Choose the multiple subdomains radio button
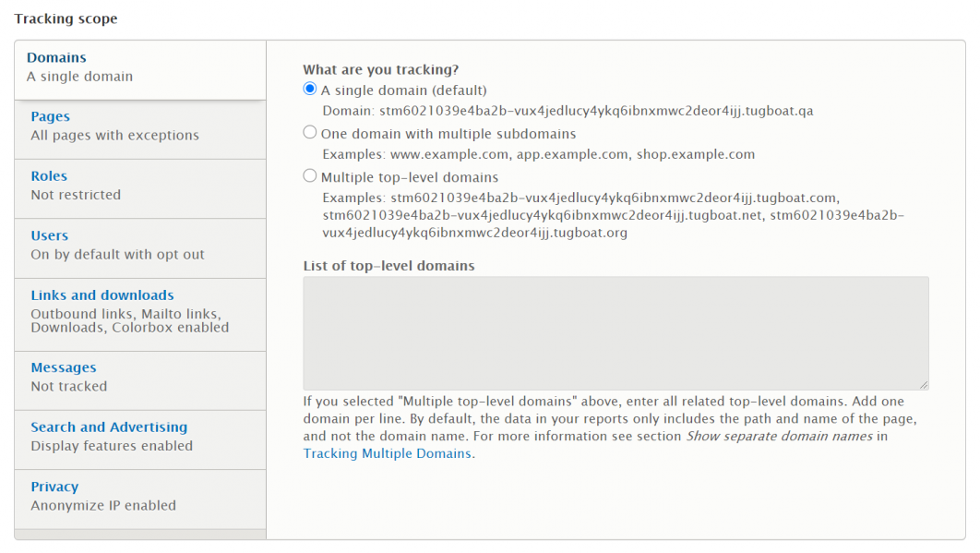 tap(310, 133)
